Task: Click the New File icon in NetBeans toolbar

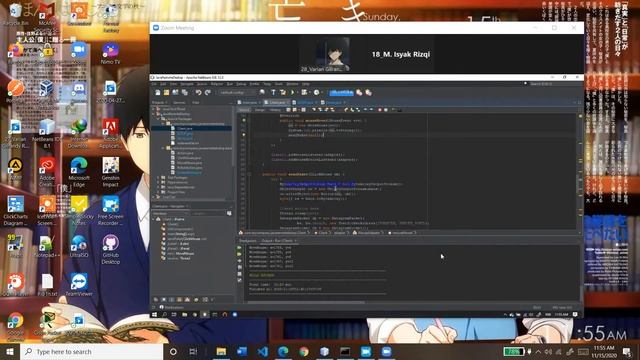Action: point(158,93)
